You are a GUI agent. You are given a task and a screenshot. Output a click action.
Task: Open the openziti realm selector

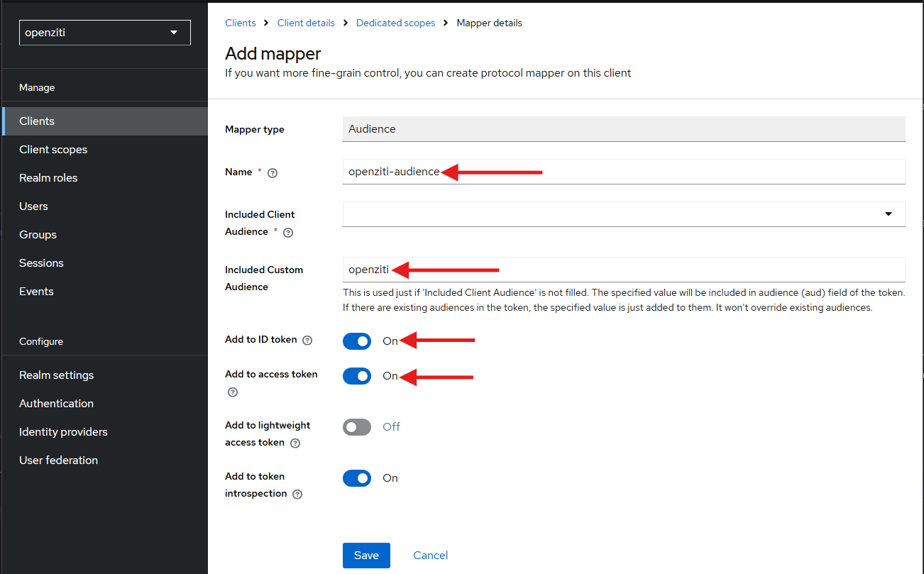104,32
